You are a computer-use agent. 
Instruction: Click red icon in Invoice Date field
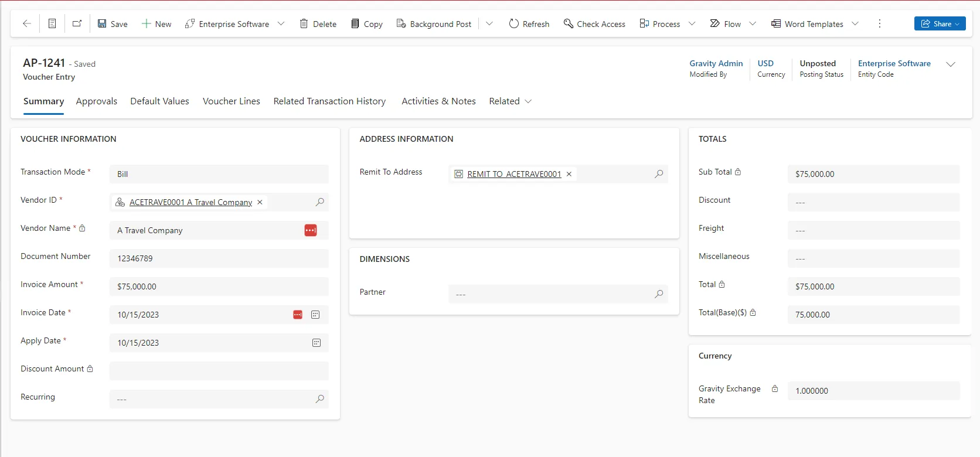298,315
